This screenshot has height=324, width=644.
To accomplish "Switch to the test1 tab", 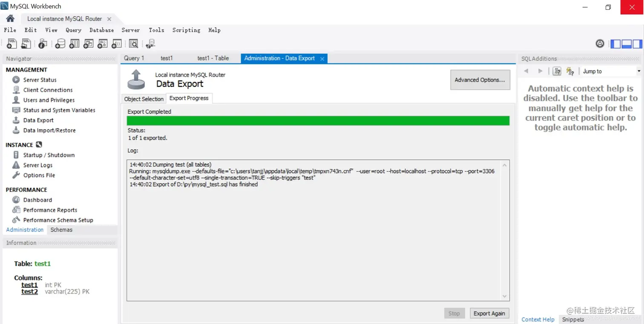I will pyautogui.click(x=167, y=58).
